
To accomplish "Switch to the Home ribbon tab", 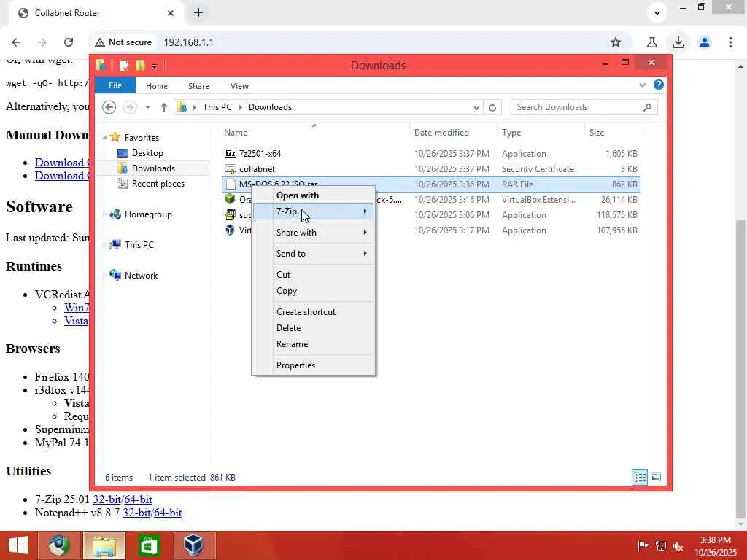I will (157, 86).
